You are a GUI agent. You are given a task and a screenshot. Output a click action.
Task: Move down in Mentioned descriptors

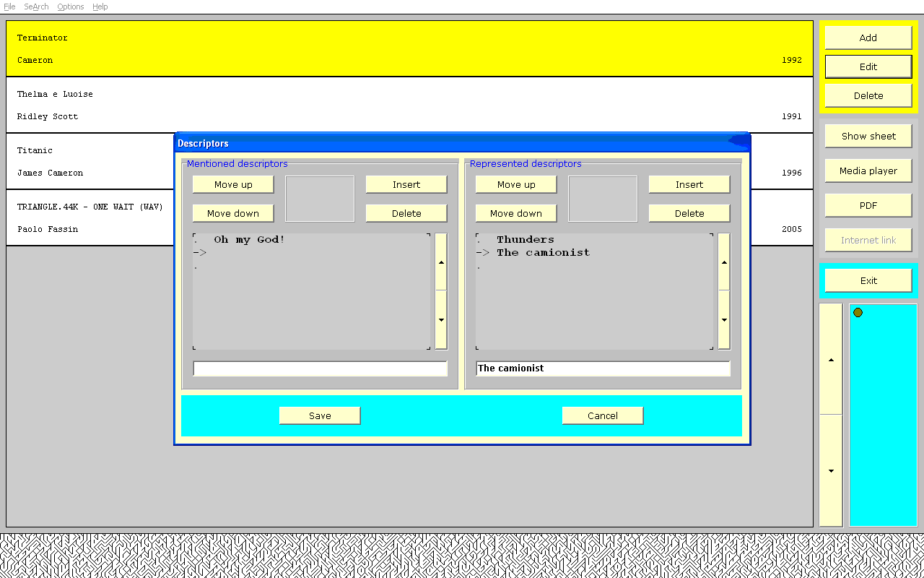click(233, 213)
